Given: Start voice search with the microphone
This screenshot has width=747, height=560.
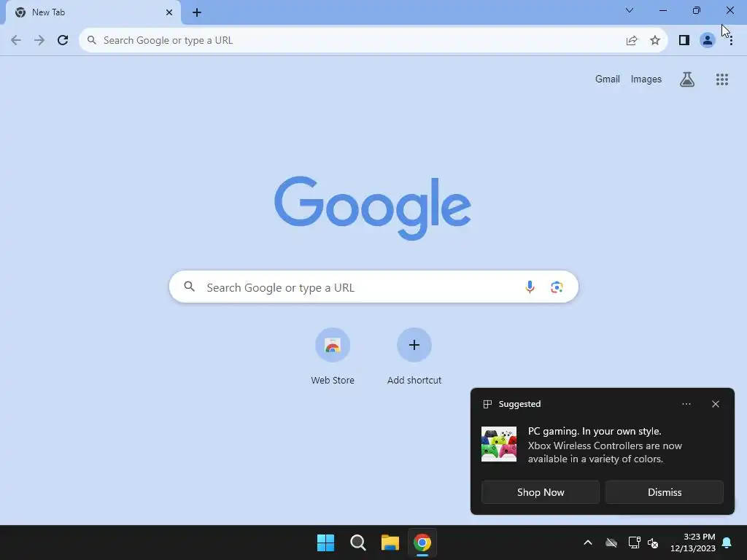Looking at the screenshot, I should pyautogui.click(x=530, y=287).
